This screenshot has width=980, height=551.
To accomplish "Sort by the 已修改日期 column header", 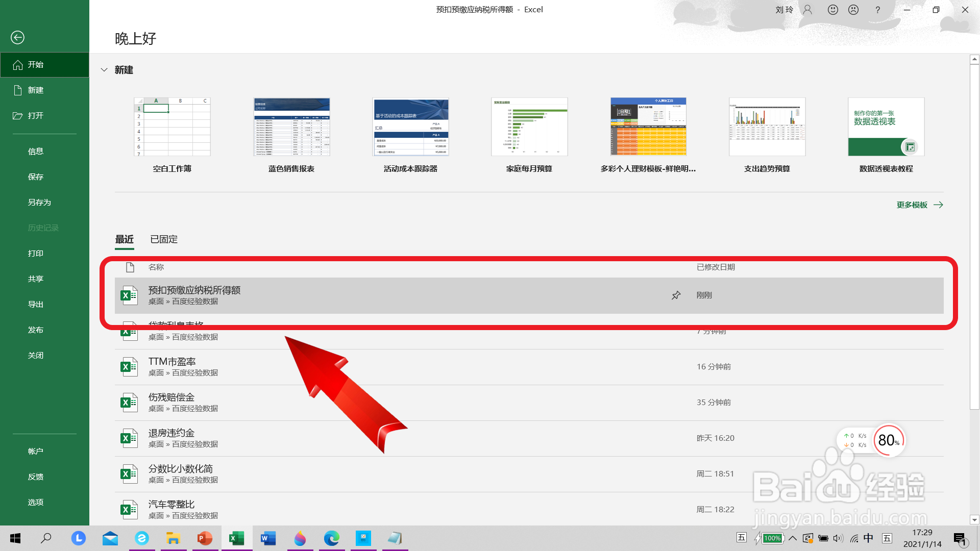I will click(x=716, y=267).
